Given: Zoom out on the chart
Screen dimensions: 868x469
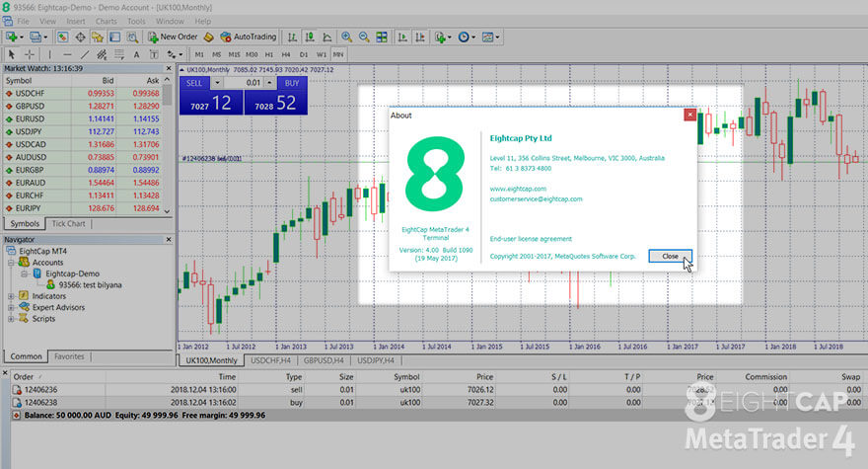Looking at the screenshot, I should (364, 38).
